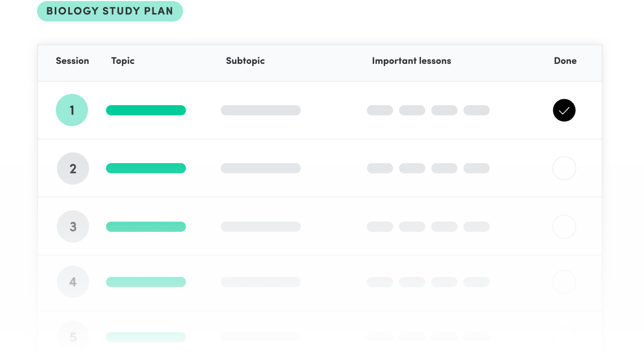Click the session 2 number badge
Screen dimensions: 644x359
pos(73,168)
